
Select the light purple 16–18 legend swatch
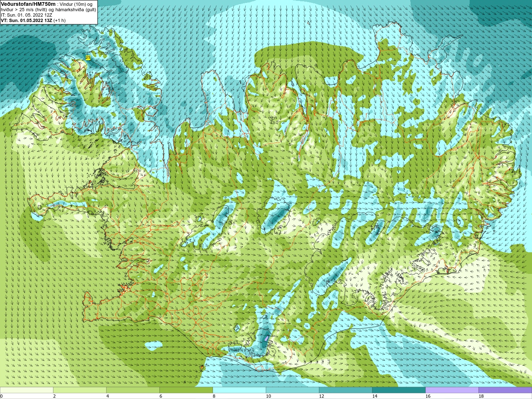tap(452, 390)
